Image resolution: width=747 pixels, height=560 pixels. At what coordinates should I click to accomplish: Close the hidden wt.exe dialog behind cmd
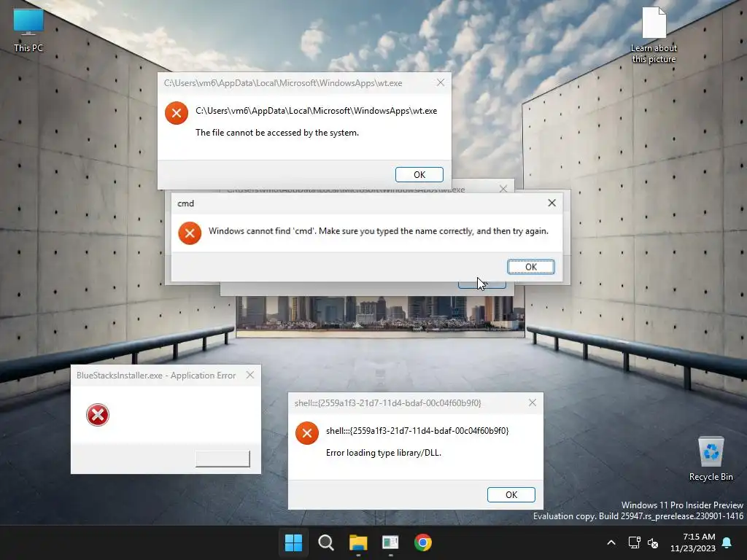503,189
